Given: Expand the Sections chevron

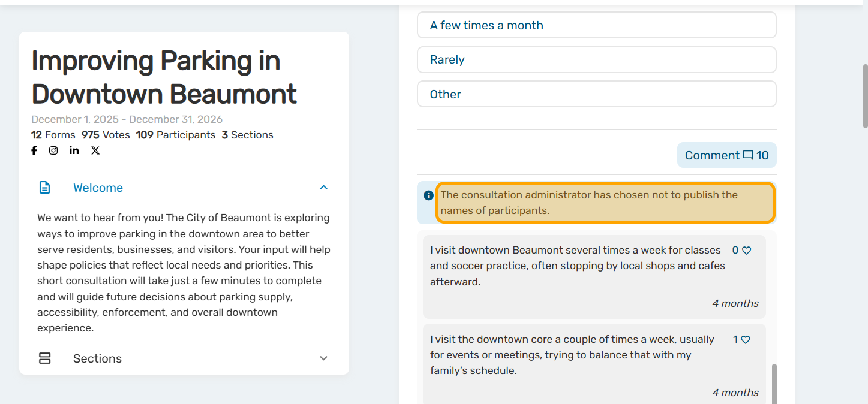Looking at the screenshot, I should point(324,358).
